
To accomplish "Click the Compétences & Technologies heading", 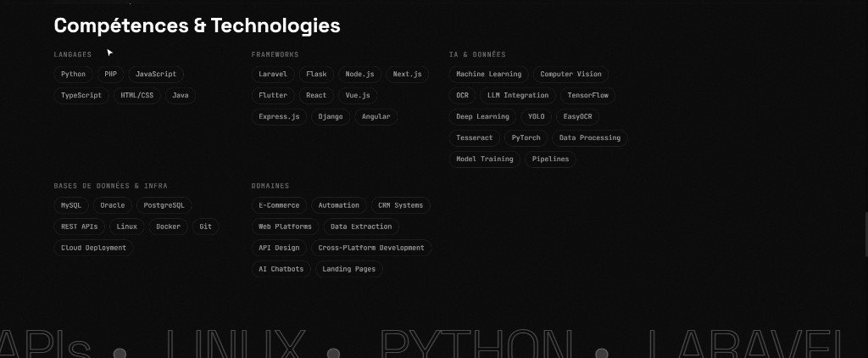I will (x=197, y=25).
